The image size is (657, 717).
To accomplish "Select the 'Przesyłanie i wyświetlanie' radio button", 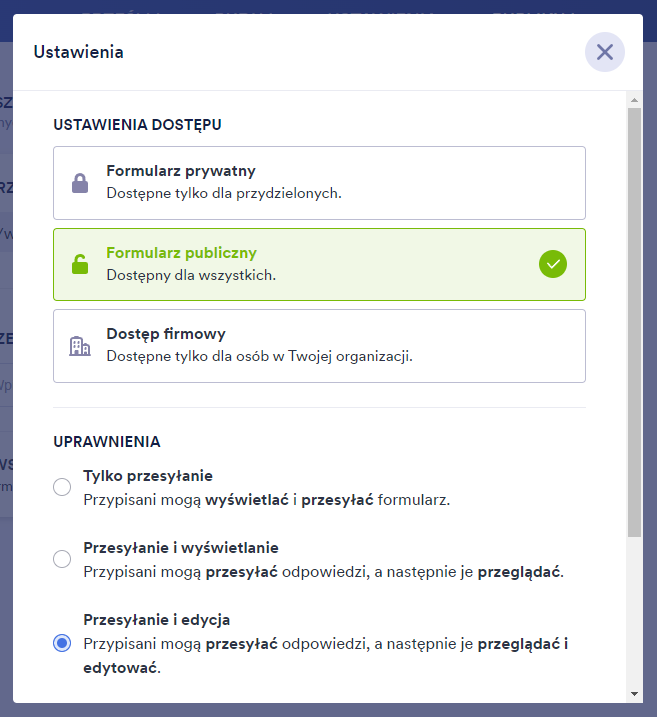I will 62,559.
